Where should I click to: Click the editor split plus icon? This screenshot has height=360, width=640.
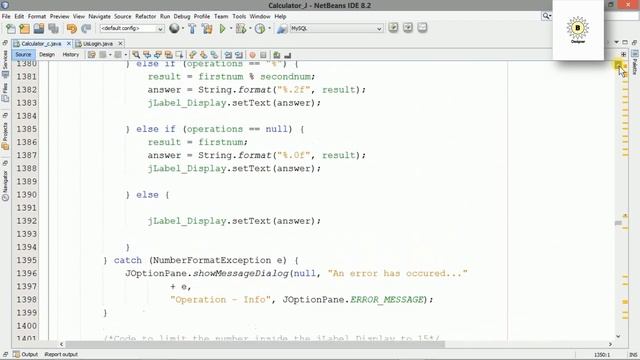[624, 54]
